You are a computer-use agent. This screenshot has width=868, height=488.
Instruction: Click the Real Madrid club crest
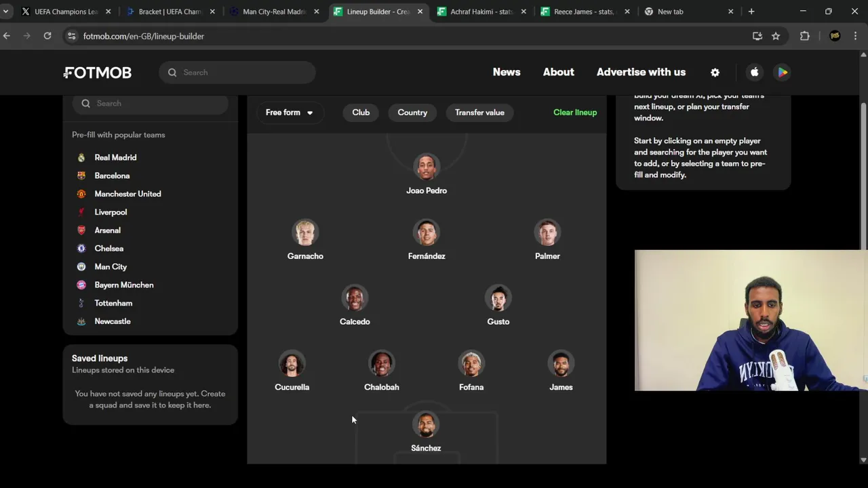pyautogui.click(x=81, y=157)
